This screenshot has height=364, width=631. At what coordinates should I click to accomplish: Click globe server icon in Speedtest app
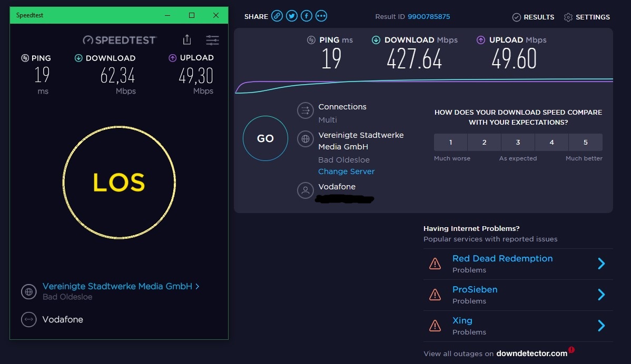(x=28, y=292)
